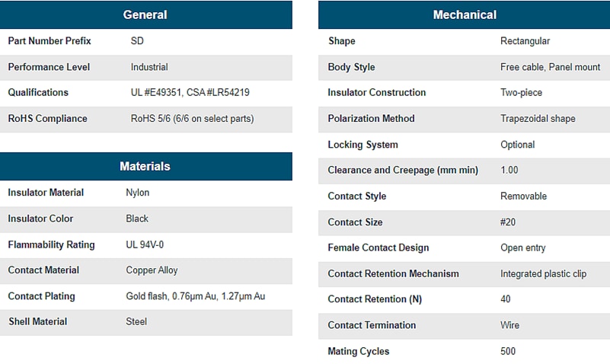Select the RoHS Compliance row label
Screen dimensions: 610x364
[x=47, y=118]
